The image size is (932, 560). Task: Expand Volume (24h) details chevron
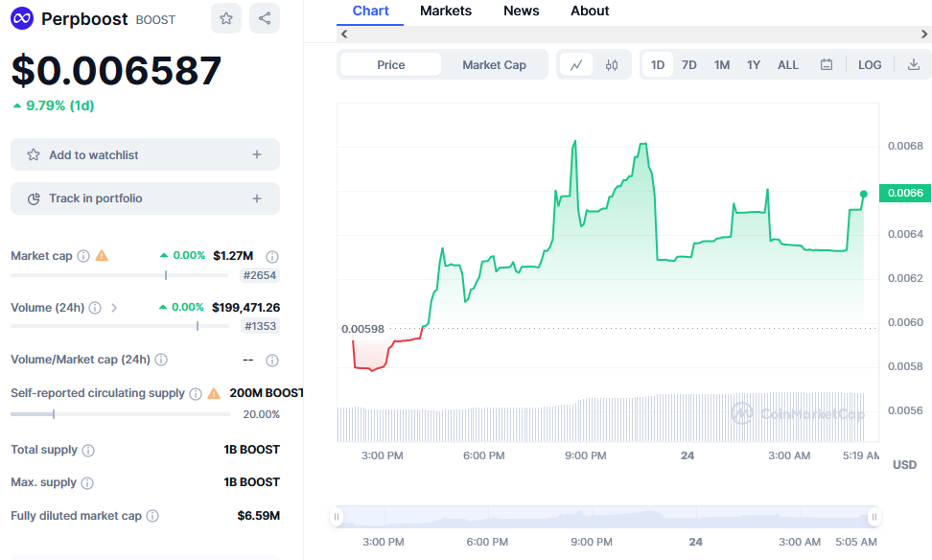[114, 308]
